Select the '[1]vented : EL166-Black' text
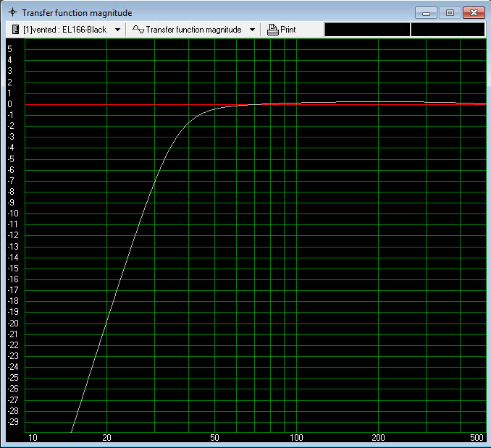 coord(65,30)
